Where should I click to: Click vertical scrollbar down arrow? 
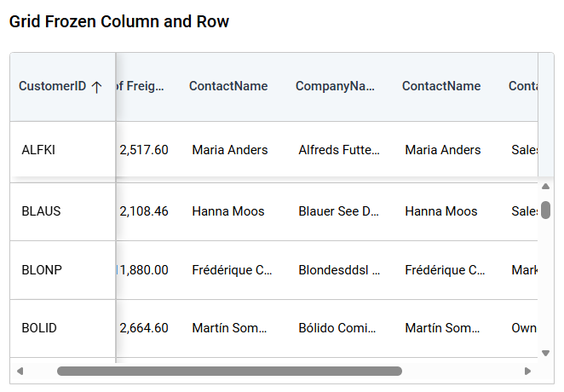coord(545,352)
